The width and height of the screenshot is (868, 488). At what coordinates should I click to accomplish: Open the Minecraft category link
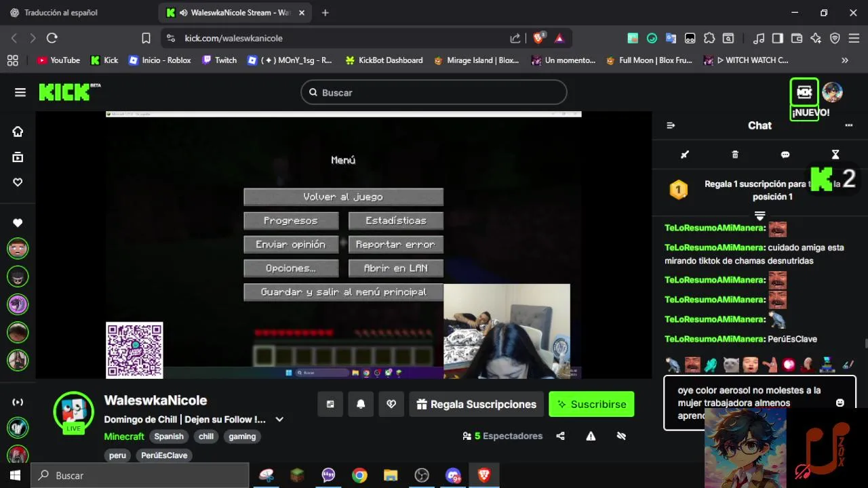click(x=124, y=436)
